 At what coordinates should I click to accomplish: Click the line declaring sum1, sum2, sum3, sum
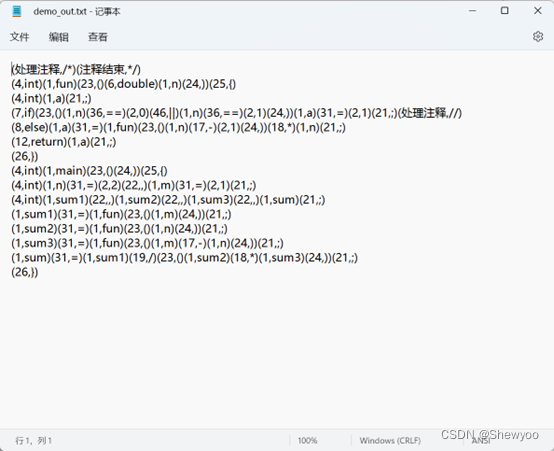pos(168,200)
